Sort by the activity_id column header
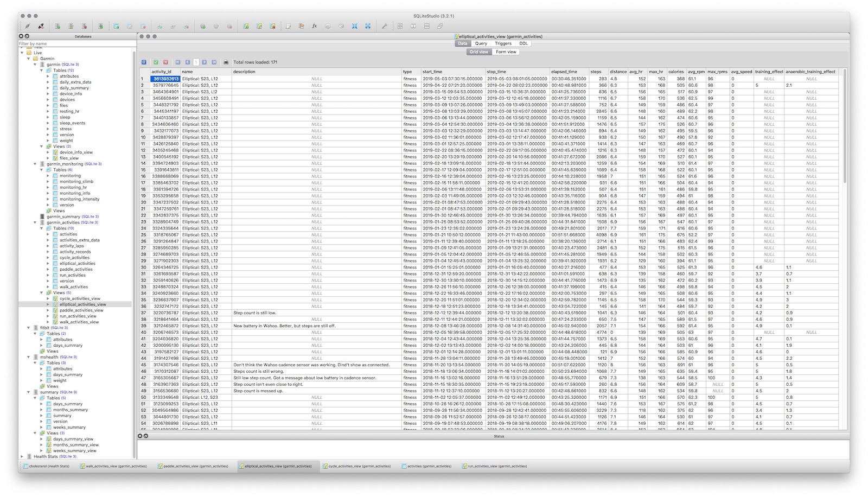Image resolution: width=868 pixels, height=497 pixels. 165,72
